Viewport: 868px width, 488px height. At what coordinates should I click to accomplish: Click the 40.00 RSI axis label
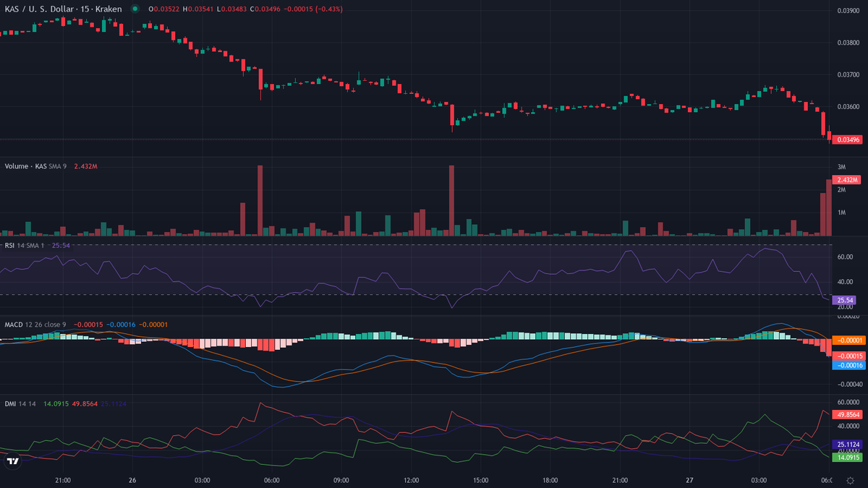(x=844, y=282)
